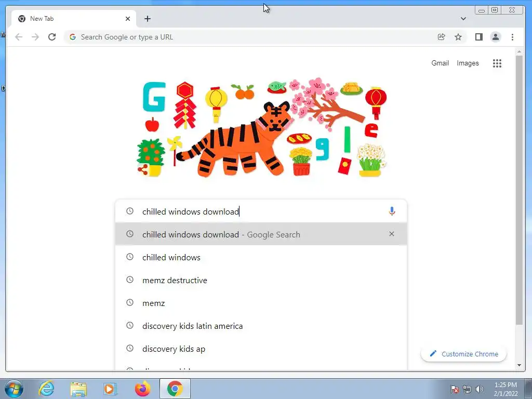Open the network tray icon
This screenshot has width=532, height=399.
[467, 389]
